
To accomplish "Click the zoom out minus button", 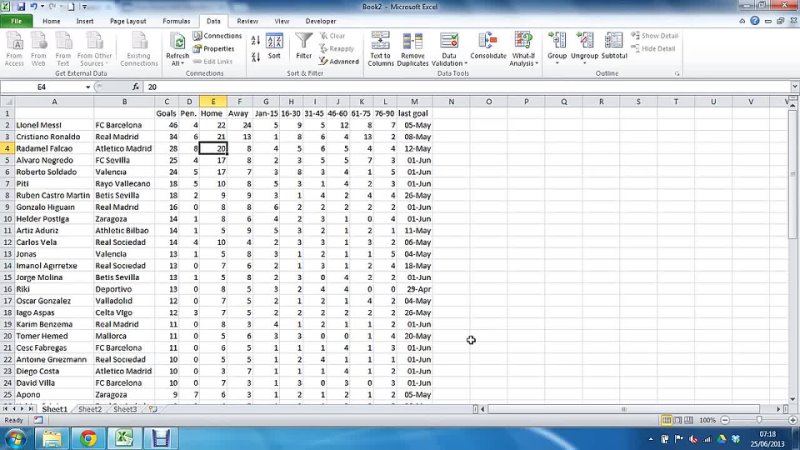I will [x=725, y=420].
